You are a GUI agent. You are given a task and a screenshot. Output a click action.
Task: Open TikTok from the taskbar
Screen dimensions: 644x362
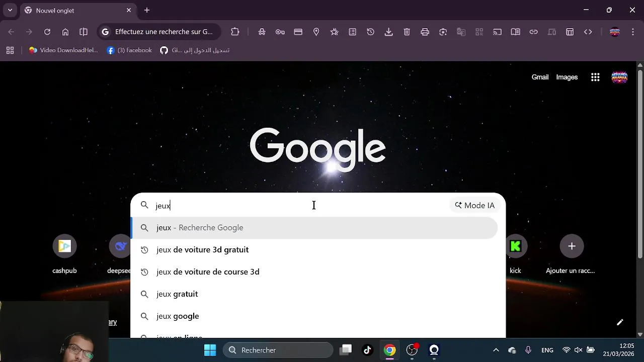click(367, 350)
